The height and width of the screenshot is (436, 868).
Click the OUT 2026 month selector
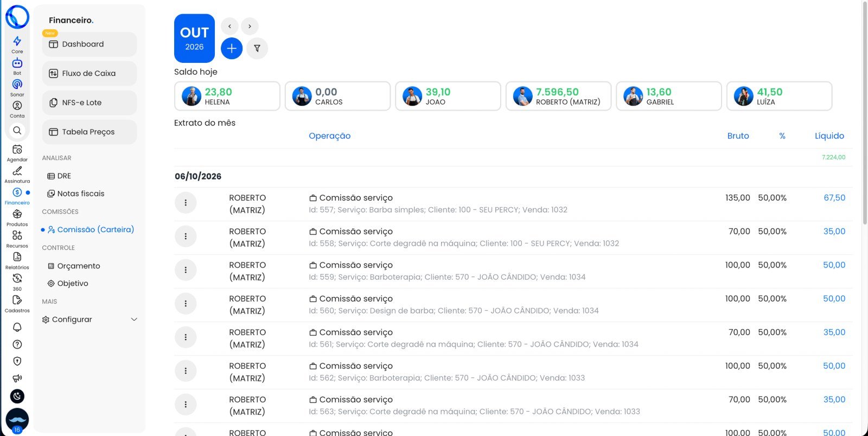194,39
